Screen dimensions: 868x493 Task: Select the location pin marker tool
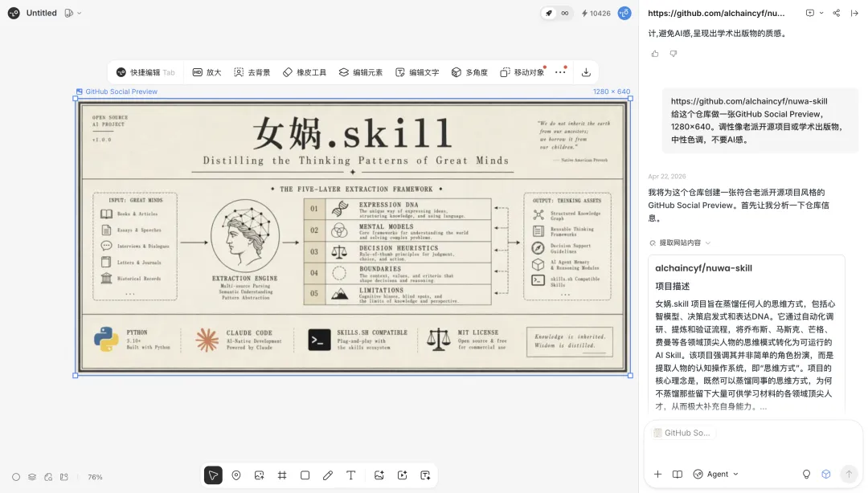[x=236, y=475]
